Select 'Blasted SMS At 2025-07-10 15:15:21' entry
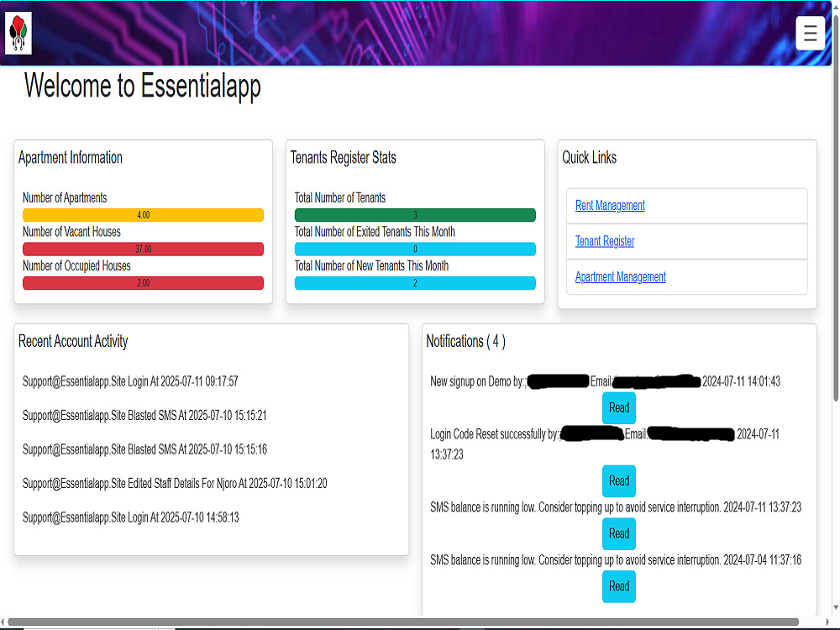 point(144,416)
